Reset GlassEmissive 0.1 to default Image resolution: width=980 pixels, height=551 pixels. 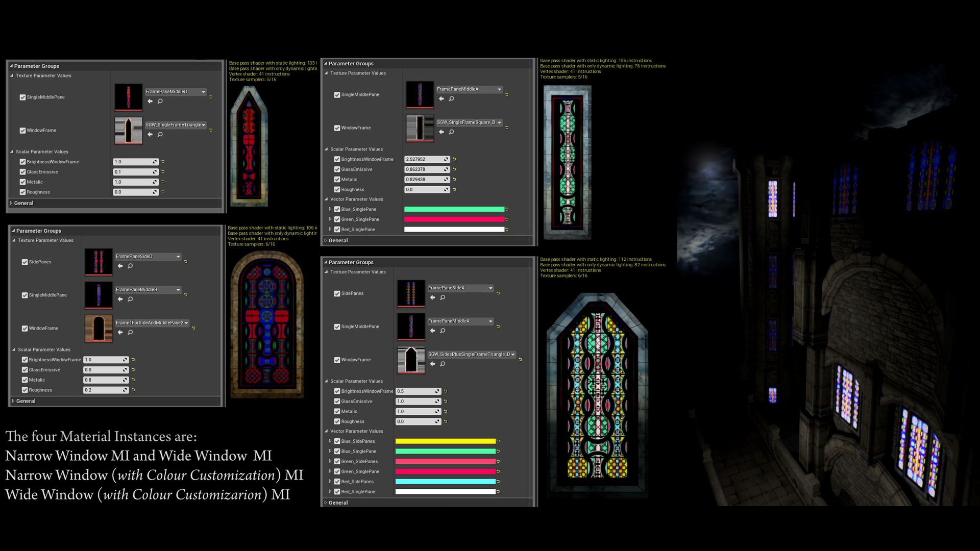click(x=163, y=171)
